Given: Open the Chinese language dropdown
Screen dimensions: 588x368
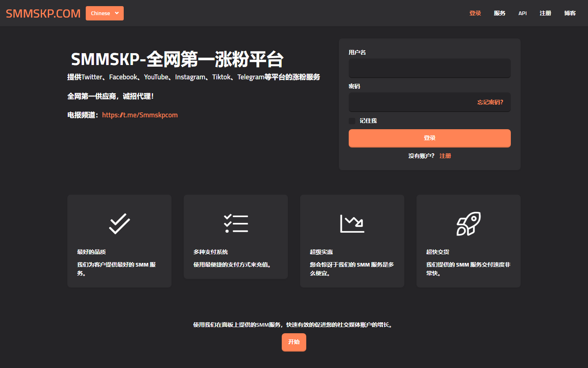Looking at the screenshot, I should click(105, 13).
